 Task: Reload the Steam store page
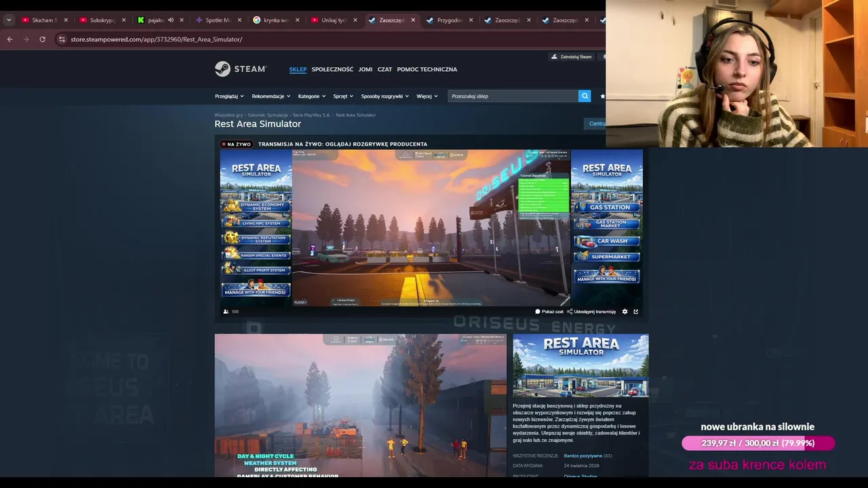pos(42,39)
